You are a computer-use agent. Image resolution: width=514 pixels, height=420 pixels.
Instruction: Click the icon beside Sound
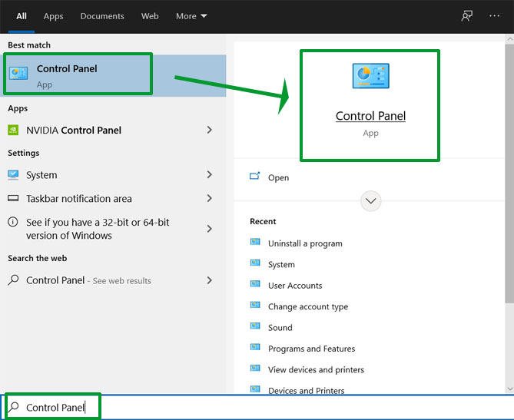[255, 326]
